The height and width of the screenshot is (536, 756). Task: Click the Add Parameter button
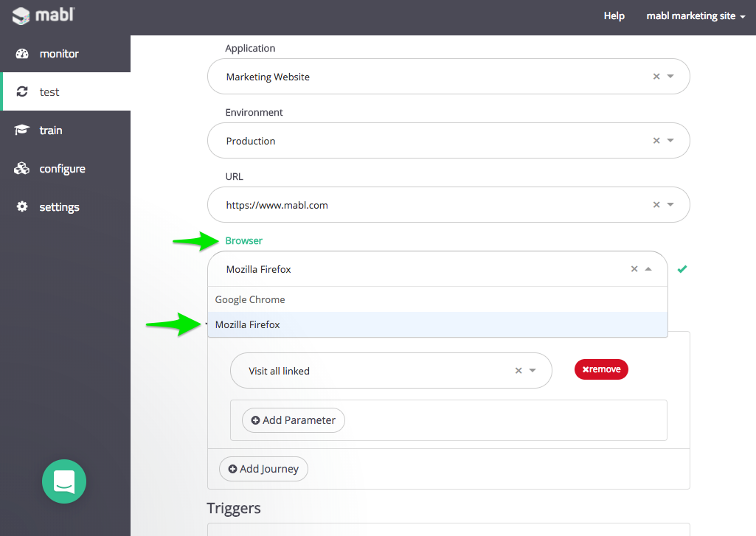pyautogui.click(x=293, y=420)
